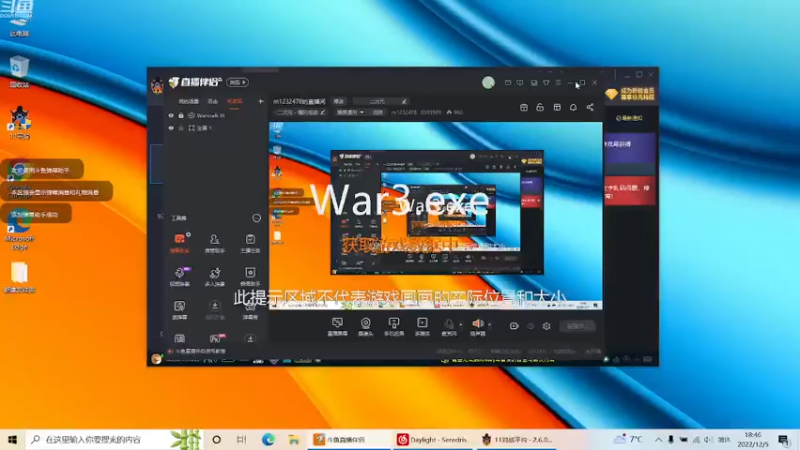Add 摄像头 camera source
Viewport: 800px width, 450px height.
click(365, 327)
